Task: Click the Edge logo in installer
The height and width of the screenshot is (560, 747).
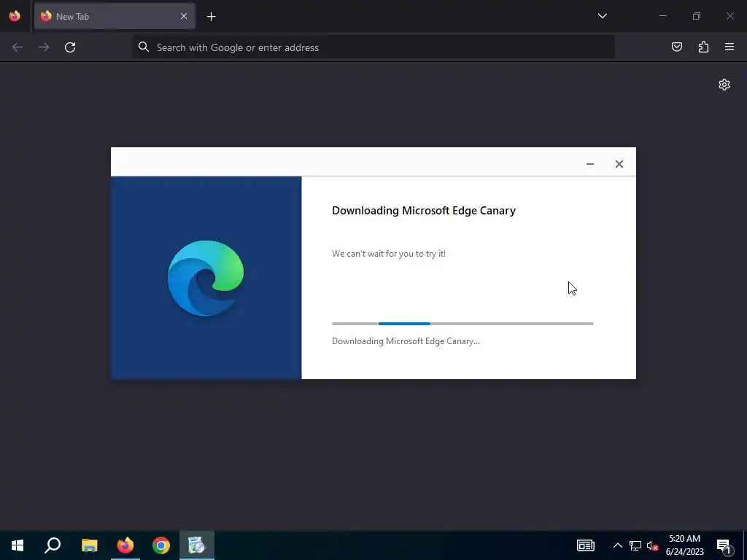Action: [x=206, y=278]
